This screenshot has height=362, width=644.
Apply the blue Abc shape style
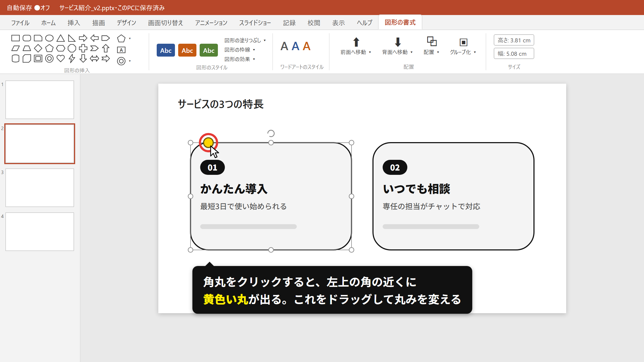[166, 50]
